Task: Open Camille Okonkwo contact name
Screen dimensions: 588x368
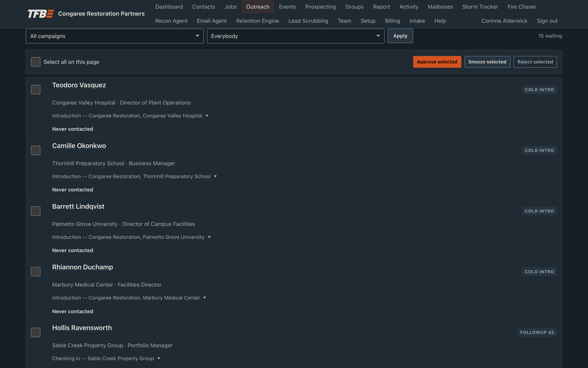Action: click(x=79, y=146)
